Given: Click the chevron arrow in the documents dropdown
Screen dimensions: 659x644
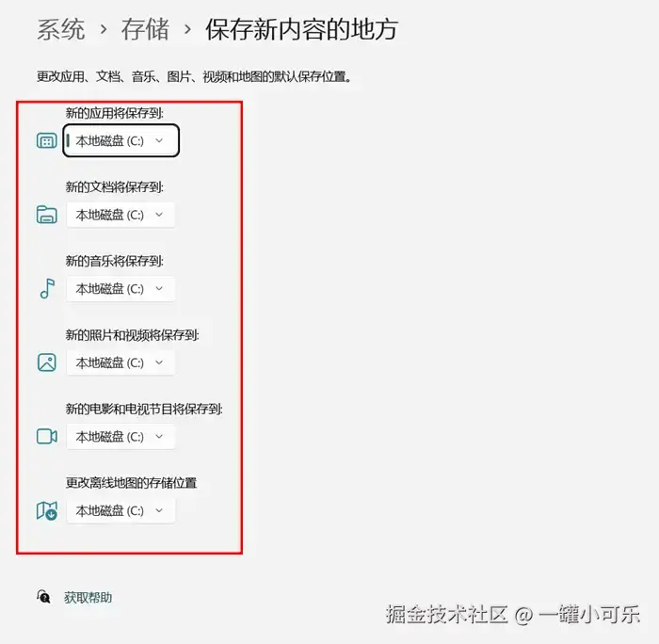Looking at the screenshot, I should click(x=159, y=215).
